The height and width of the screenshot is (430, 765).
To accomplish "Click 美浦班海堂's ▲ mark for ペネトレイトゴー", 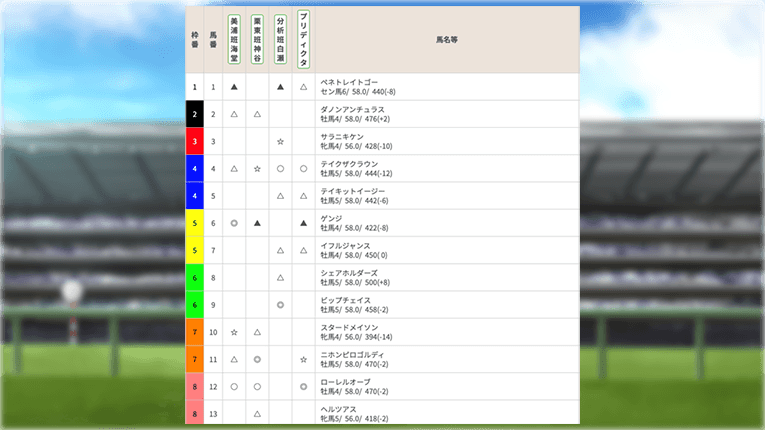I will [234, 87].
